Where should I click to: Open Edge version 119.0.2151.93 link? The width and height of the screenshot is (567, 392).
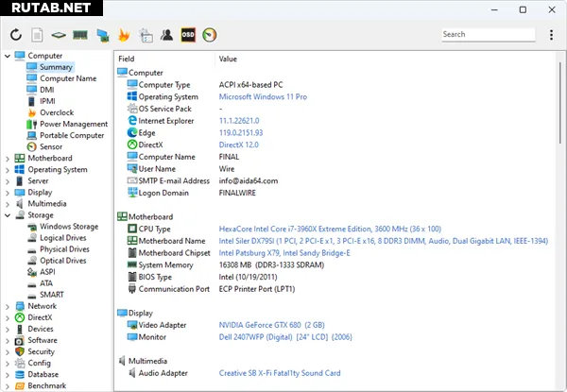(x=241, y=132)
